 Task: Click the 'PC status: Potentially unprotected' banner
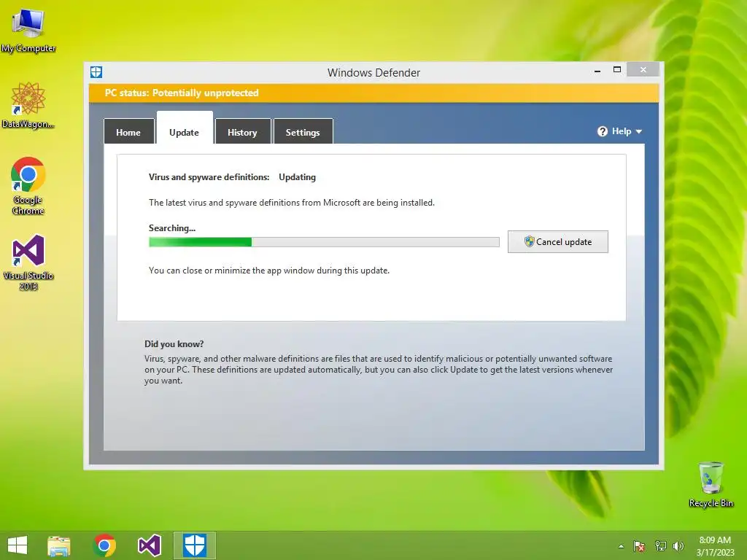coord(373,93)
